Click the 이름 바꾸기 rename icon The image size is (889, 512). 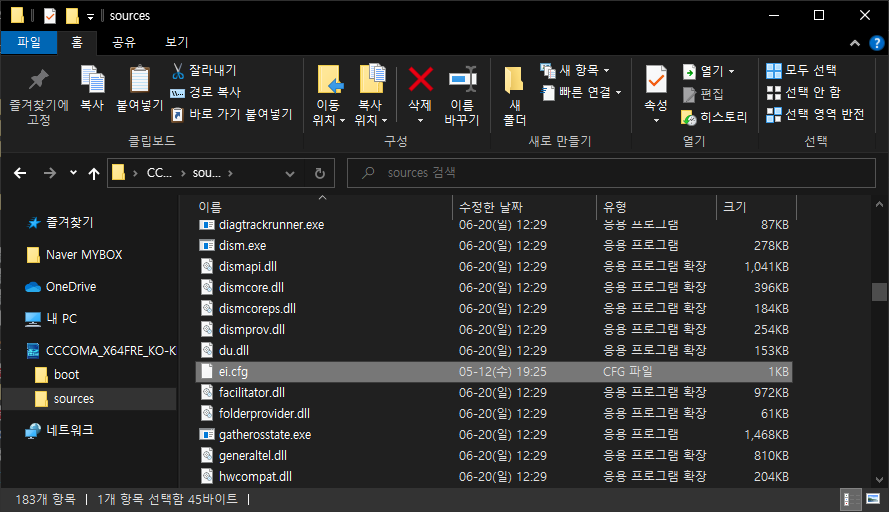[x=462, y=79]
